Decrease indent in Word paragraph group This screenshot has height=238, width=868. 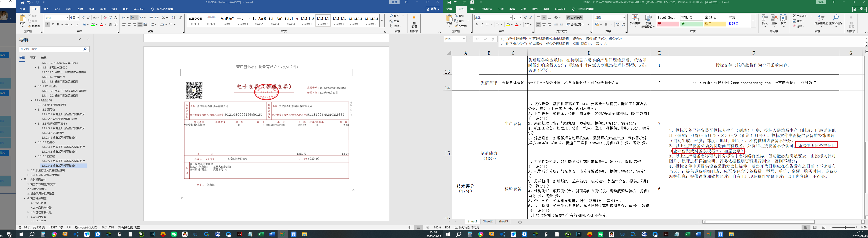(151, 18)
